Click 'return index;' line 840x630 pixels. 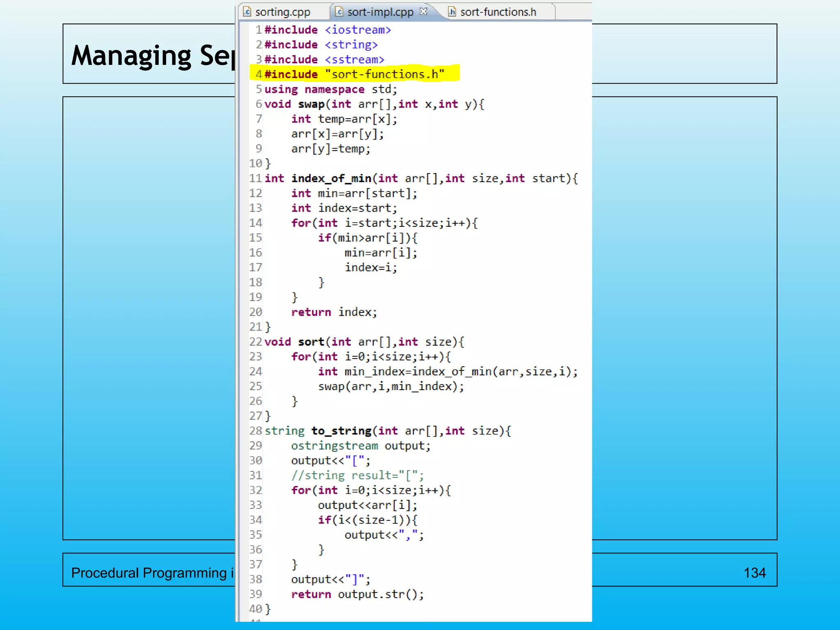tap(334, 312)
